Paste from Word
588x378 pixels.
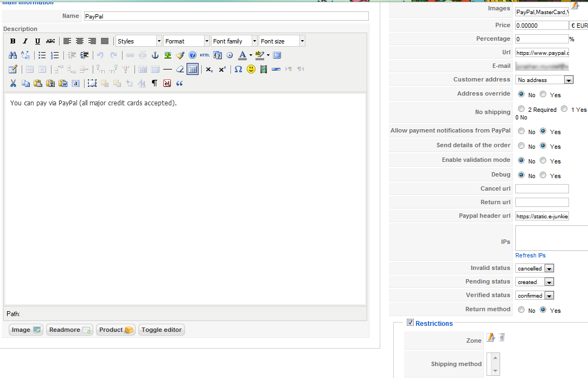[63, 83]
